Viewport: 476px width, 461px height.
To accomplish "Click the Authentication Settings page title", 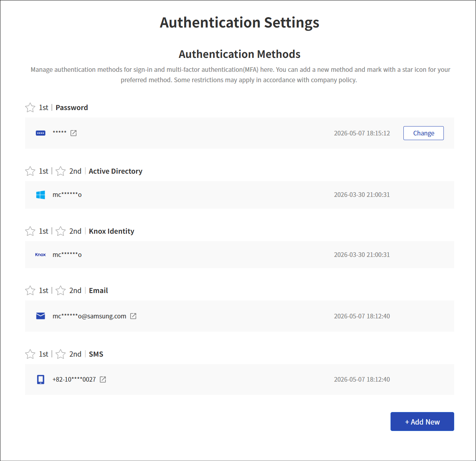I will tap(240, 23).
